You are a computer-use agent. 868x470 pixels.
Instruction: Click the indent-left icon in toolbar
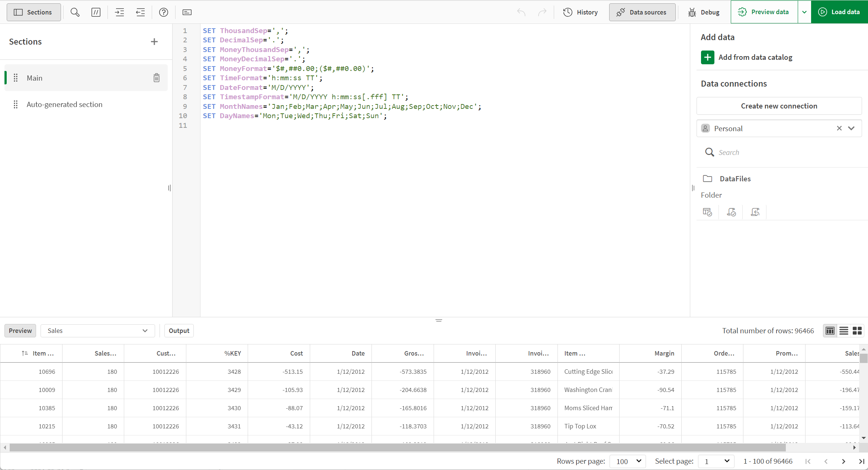coord(140,12)
